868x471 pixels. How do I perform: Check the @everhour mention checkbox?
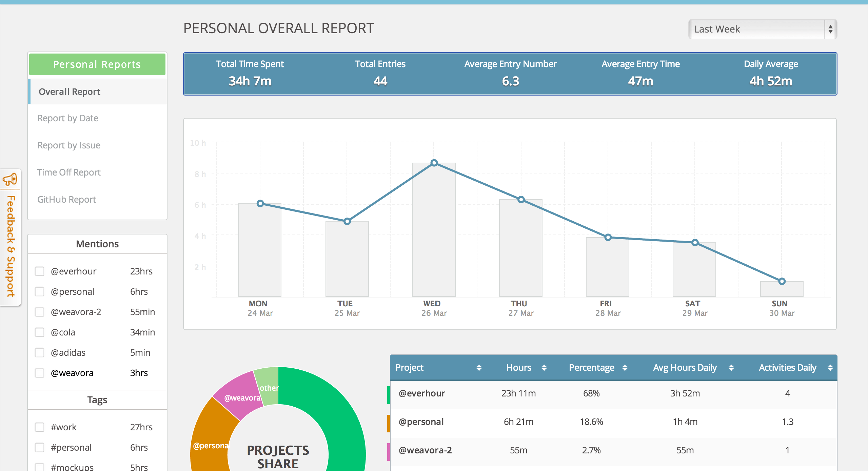point(40,271)
